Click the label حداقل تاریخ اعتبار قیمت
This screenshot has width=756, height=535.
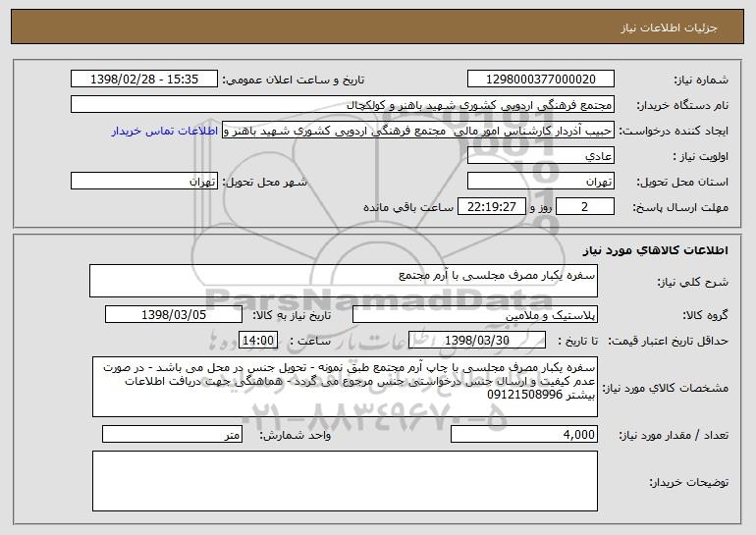click(x=669, y=341)
